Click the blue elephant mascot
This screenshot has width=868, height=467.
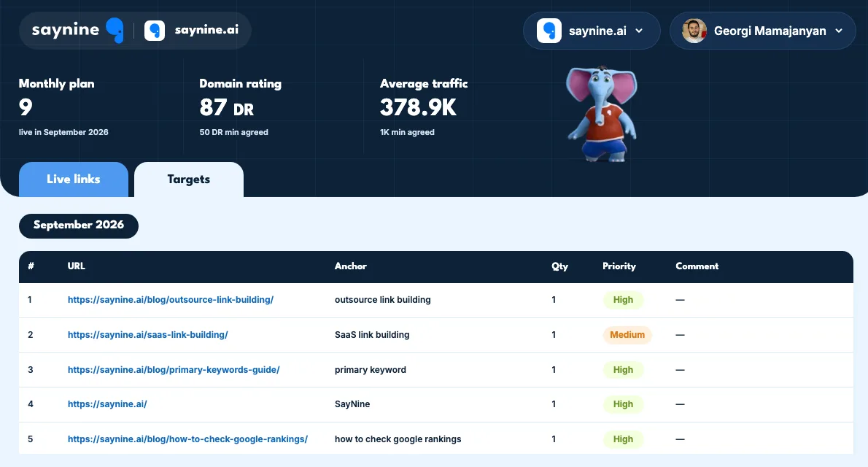tap(602, 114)
